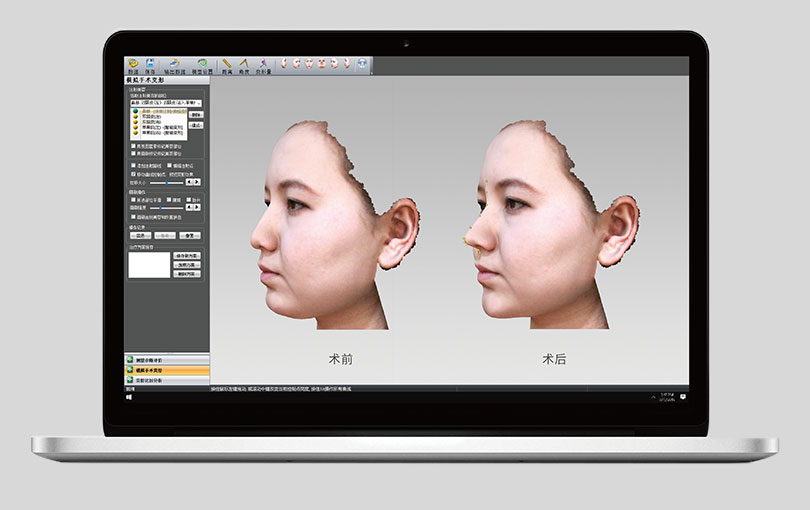Click the first face view orientation icon
Image resolution: width=810 pixels, height=510 pixels.
tap(283, 64)
